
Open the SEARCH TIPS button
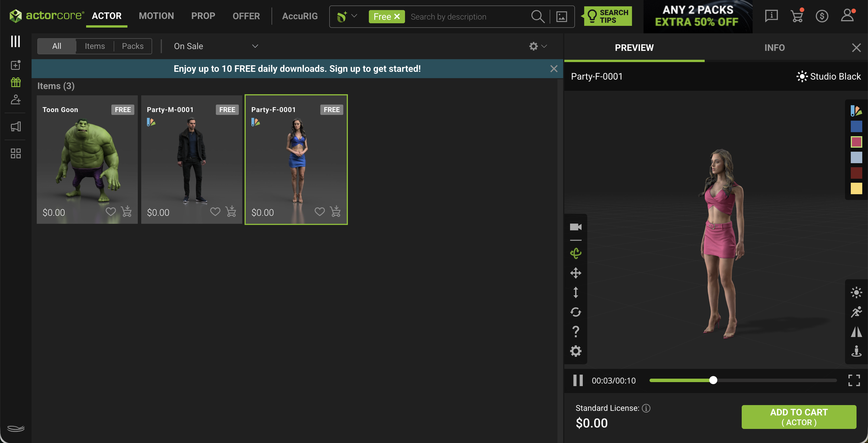click(608, 16)
